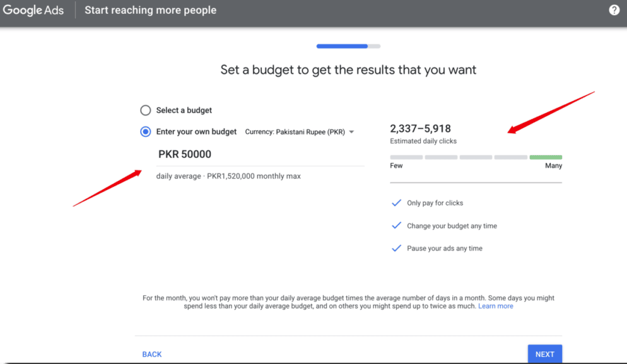Screen dimensions: 627x364
Task: Open the Currency Pakistani Rupee dropdown
Action: click(x=300, y=132)
